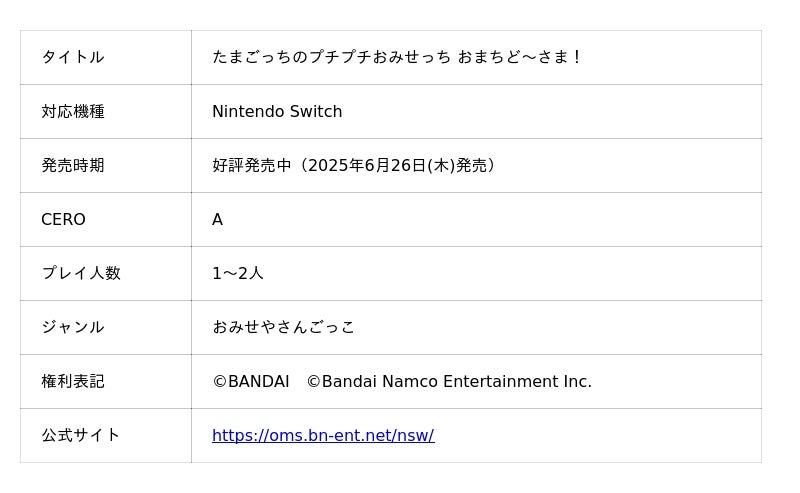This screenshot has height=493, width=800.
Task: Click the ジャンル row label
Action: 72,328
